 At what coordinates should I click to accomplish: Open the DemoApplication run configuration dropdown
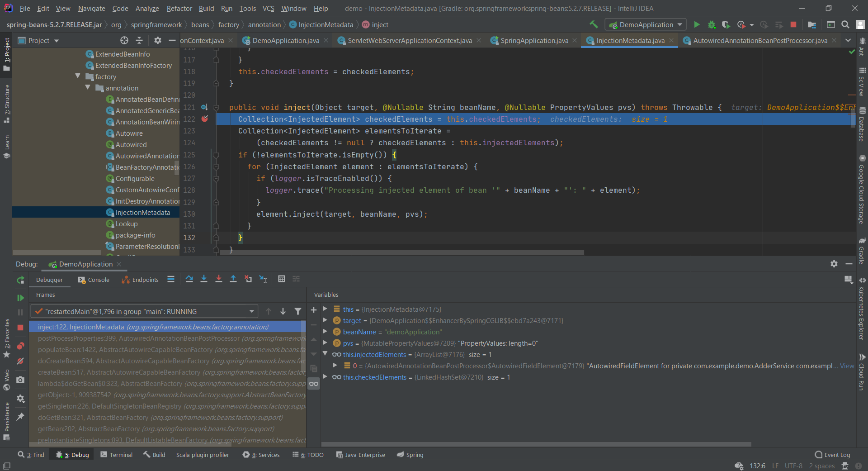(x=646, y=24)
